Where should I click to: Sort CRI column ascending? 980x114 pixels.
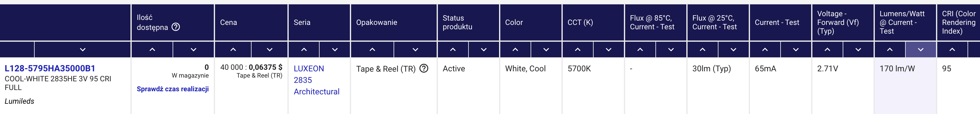(x=952, y=50)
